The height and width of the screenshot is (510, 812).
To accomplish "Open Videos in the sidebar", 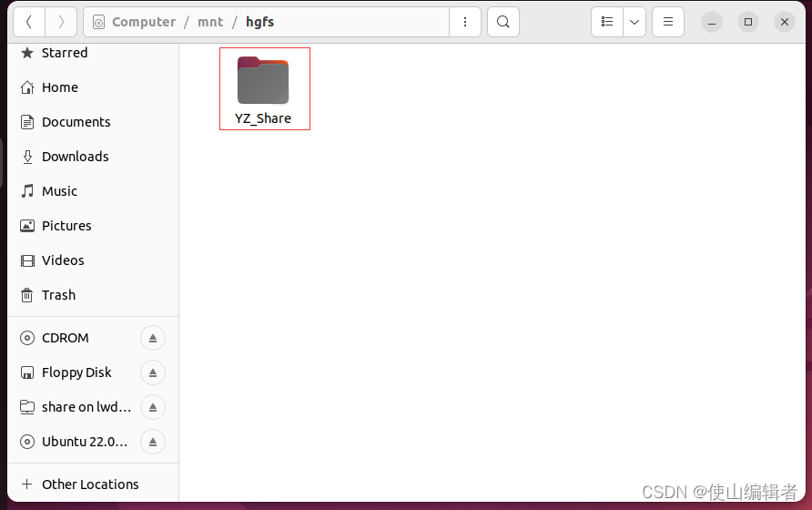I will click(x=93, y=260).
